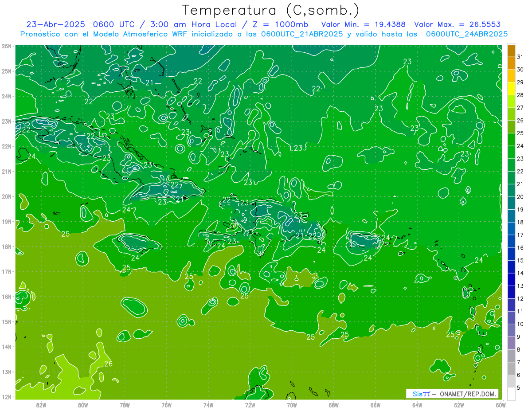Click the "Temperatura (C,somb.)" map title

(271, 10)
